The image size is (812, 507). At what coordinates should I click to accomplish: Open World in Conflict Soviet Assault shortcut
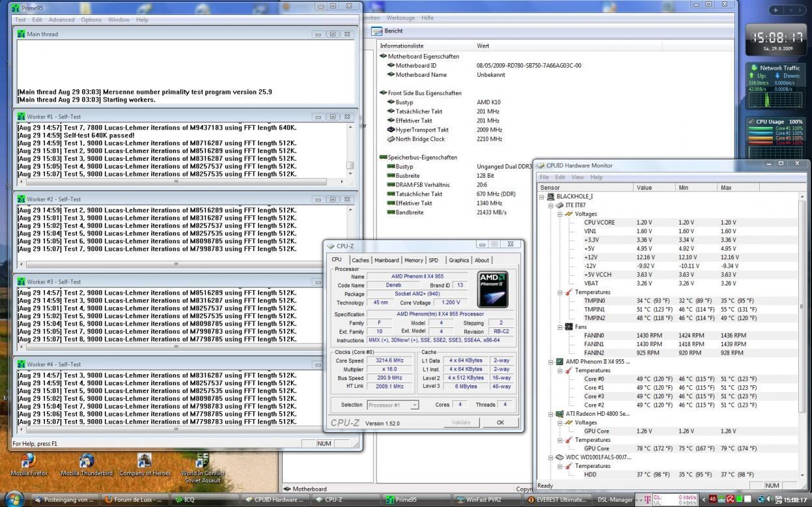point(203,467)
